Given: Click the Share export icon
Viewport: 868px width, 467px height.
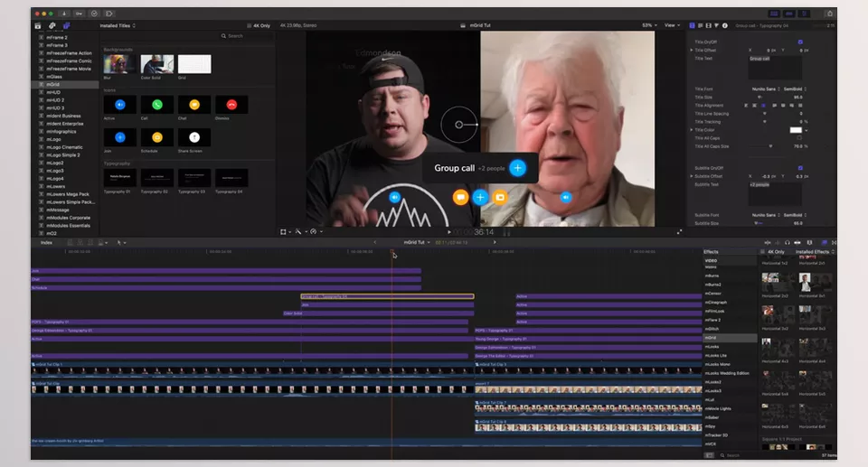Looking at the screenshot, I should pos(829,14).
